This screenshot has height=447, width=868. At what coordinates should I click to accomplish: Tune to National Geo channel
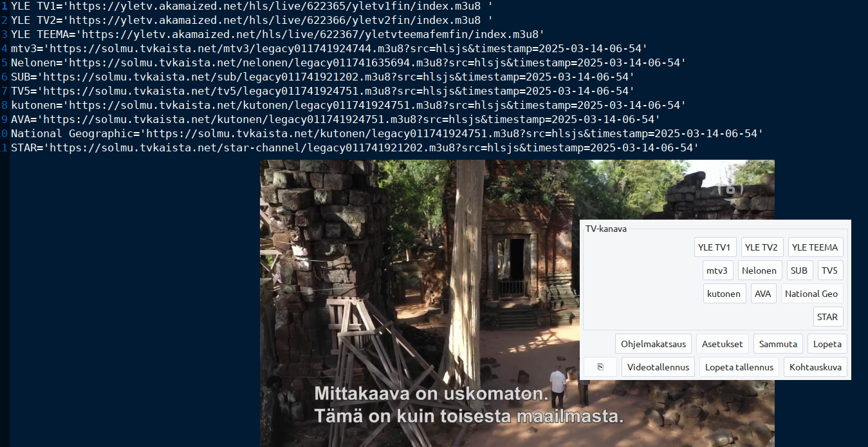click(811, 294)
